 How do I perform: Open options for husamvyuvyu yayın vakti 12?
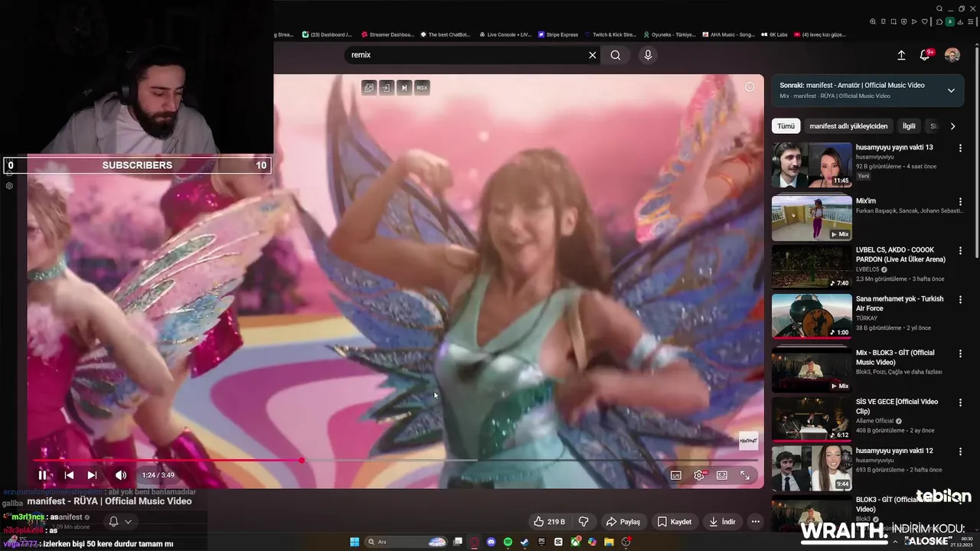click(960, 452)
